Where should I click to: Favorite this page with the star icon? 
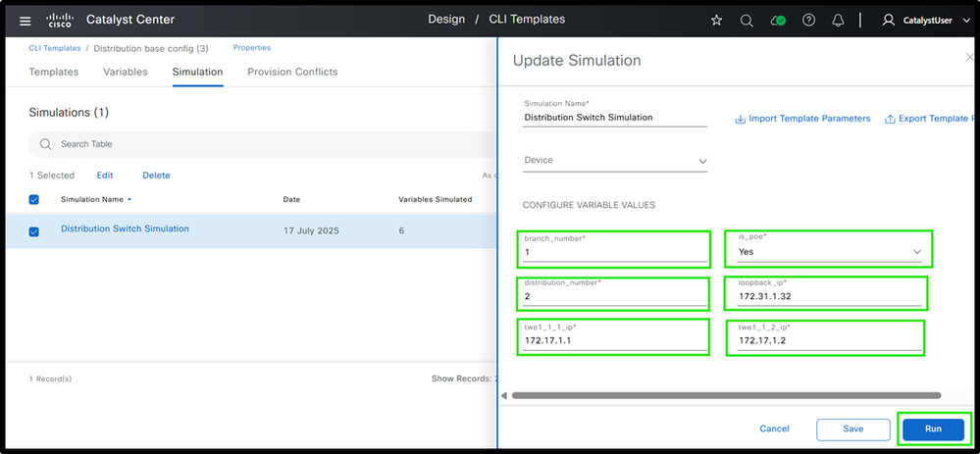(x=716, y=21)
